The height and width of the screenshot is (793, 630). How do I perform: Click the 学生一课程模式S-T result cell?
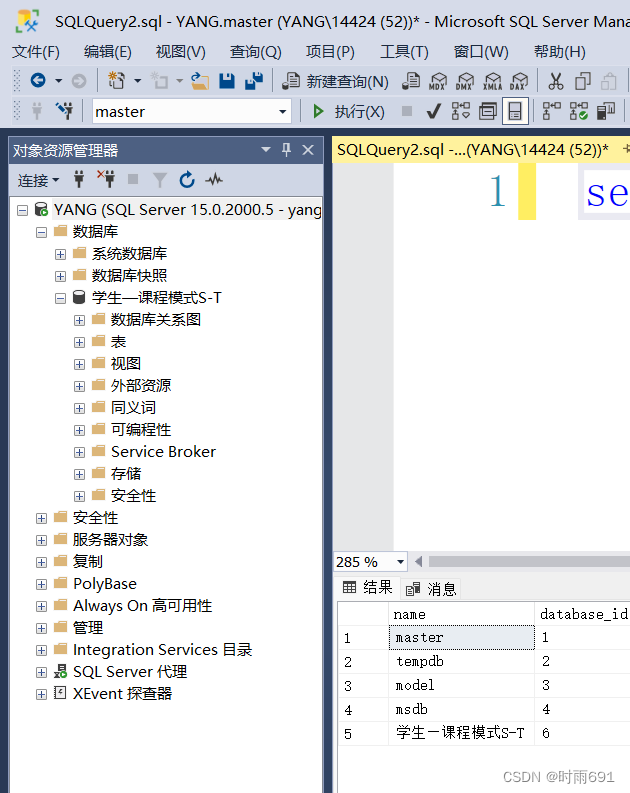462,733
